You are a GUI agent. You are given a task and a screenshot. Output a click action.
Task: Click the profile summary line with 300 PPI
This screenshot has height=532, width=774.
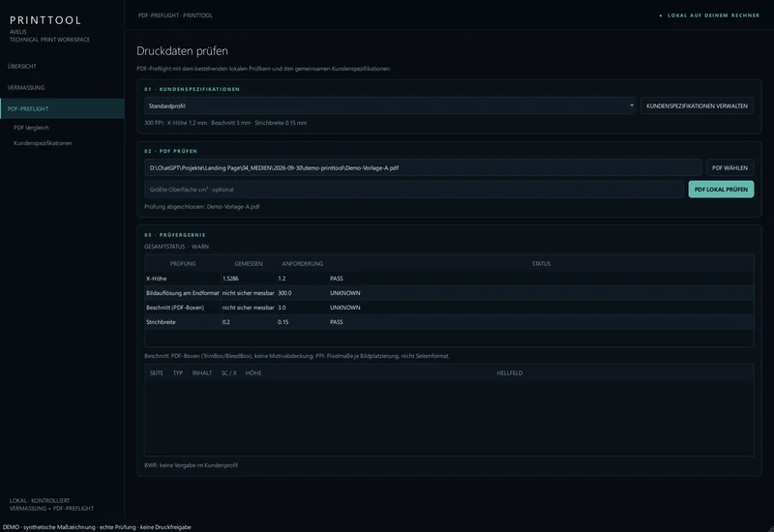pos(225,123)
